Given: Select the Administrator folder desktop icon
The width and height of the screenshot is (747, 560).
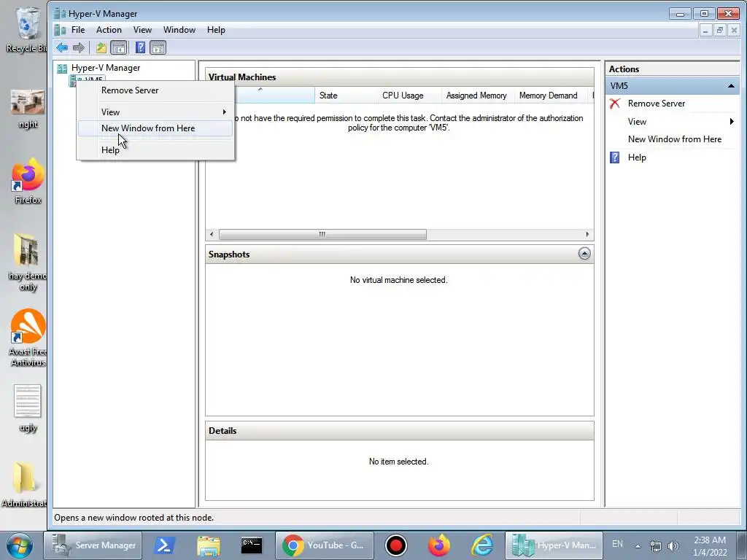Looking at the screenshot, I should [x=25, y=485].
